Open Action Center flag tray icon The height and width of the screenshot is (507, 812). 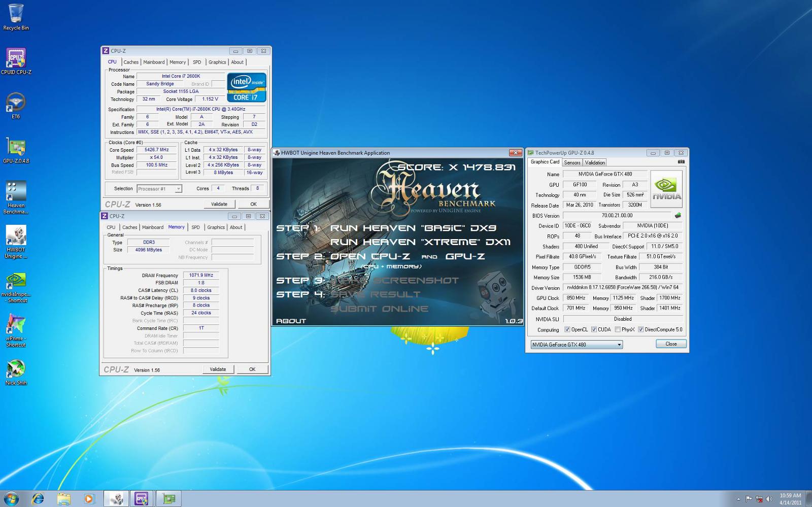point(749,499)
